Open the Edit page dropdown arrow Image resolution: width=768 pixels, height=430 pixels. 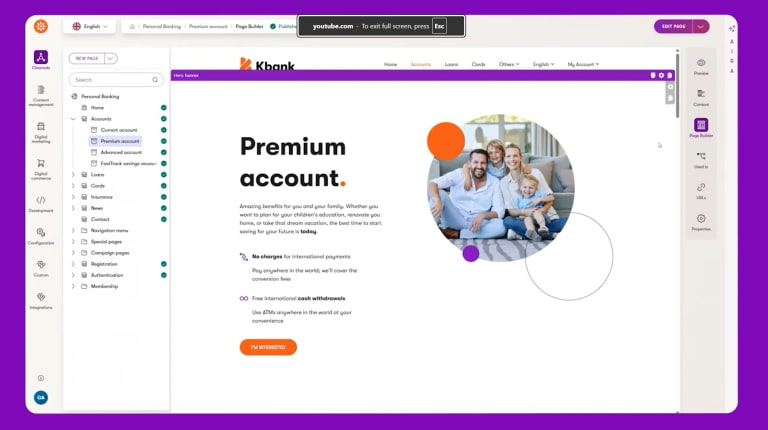pyautogui.click(x=700, y=26)
